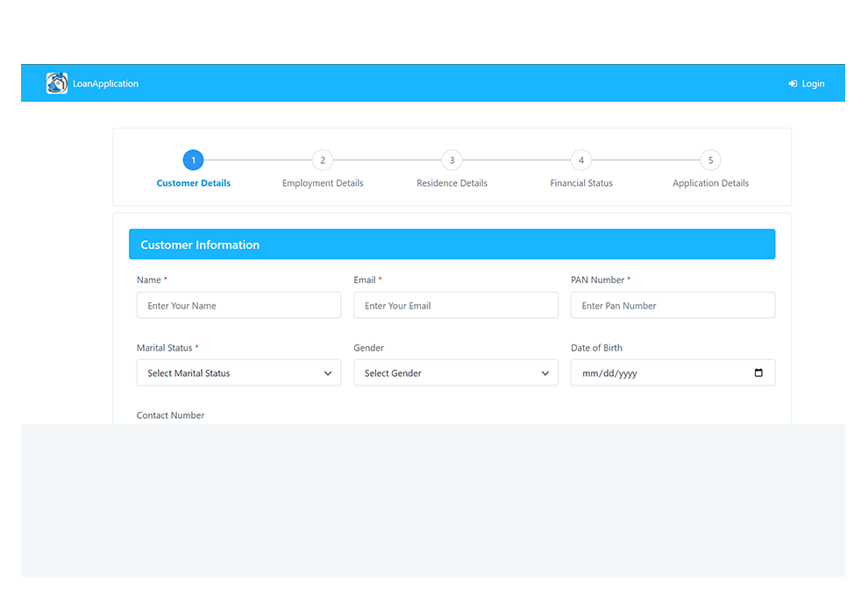This screenshot has width=868, height=596.
Task: Click the Enter Your Name input field
Action: tap(238, 305)
